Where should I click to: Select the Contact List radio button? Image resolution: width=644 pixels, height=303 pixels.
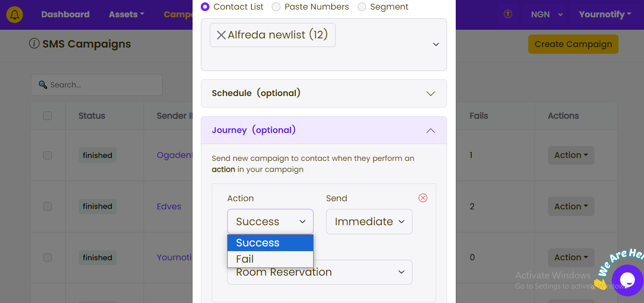[205, 7]
